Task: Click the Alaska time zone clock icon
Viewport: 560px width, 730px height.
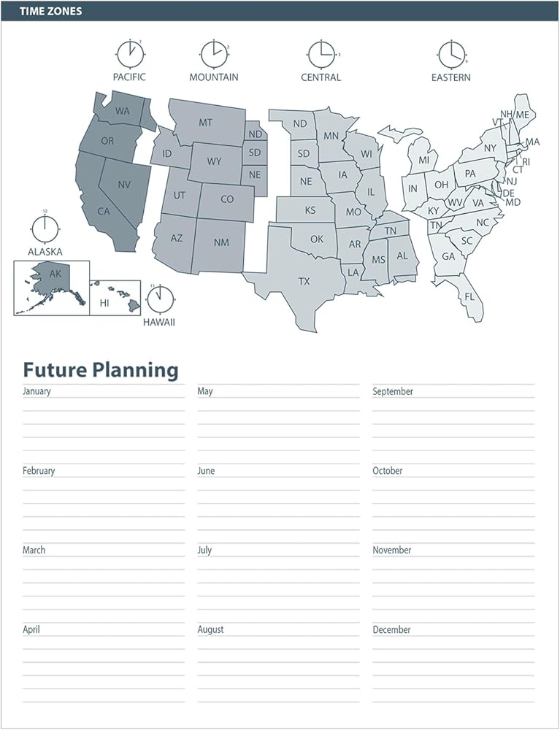Action: pos(45,230)
